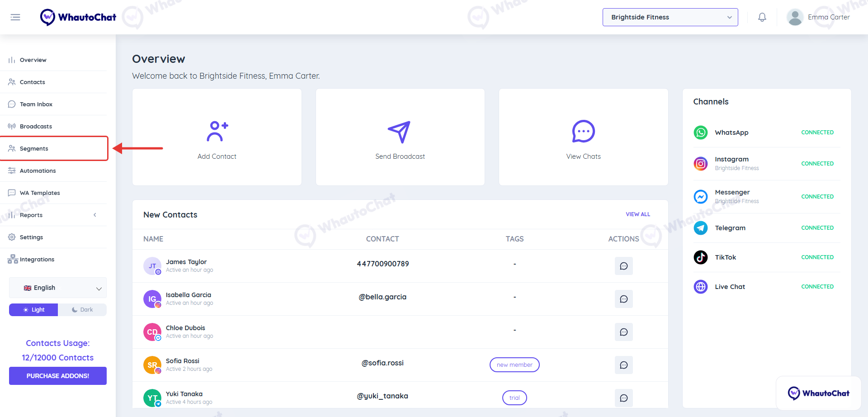This screenshot has height=417, width=868.
Task: Click the Instagram channel icon
Action: (x=701, y=163)
